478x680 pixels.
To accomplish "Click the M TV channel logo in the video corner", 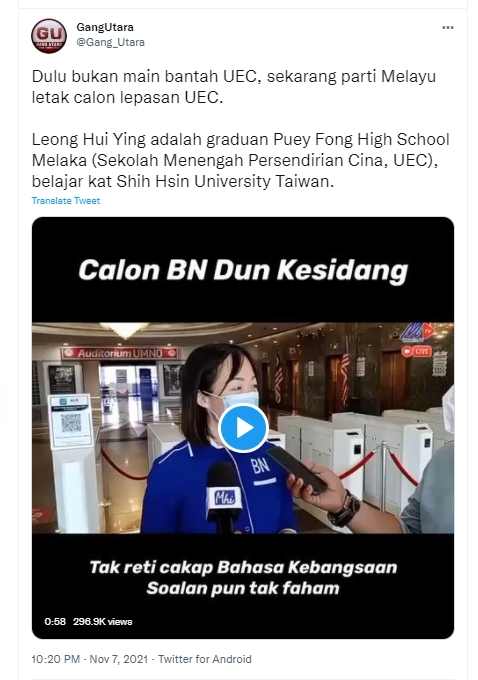I will pos(416,333).
